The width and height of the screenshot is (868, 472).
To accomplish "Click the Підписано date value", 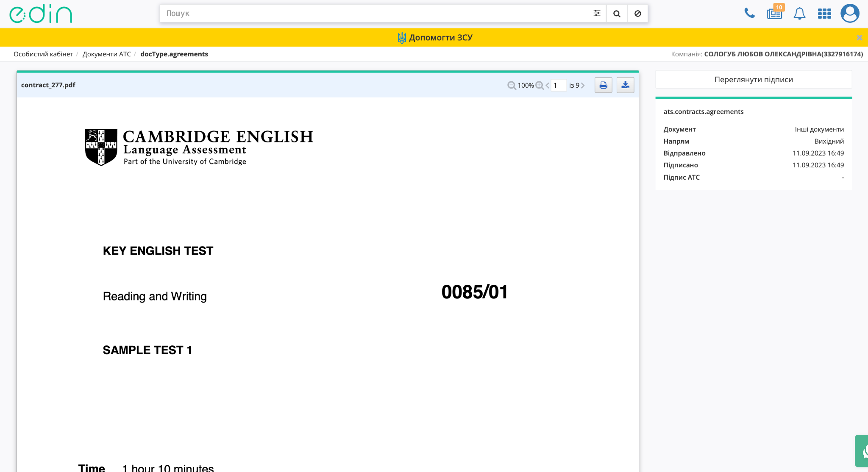I will [818, 165].
